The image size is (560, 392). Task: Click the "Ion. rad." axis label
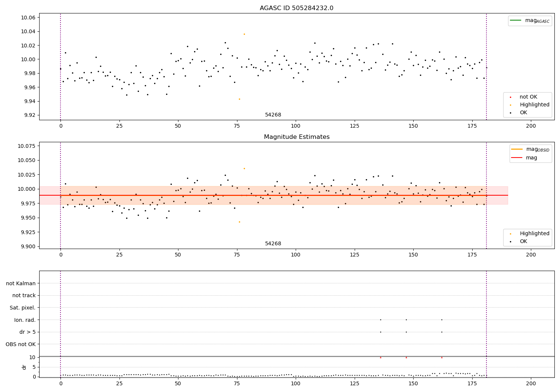tap(25, 320)
